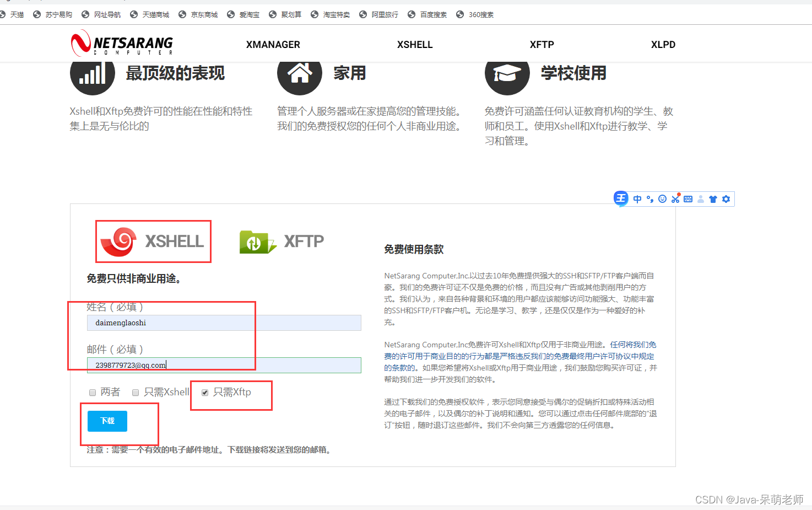Open the 阿里旅行 bookmark
The height and width of the screenshot is (510, 812).
379,15
